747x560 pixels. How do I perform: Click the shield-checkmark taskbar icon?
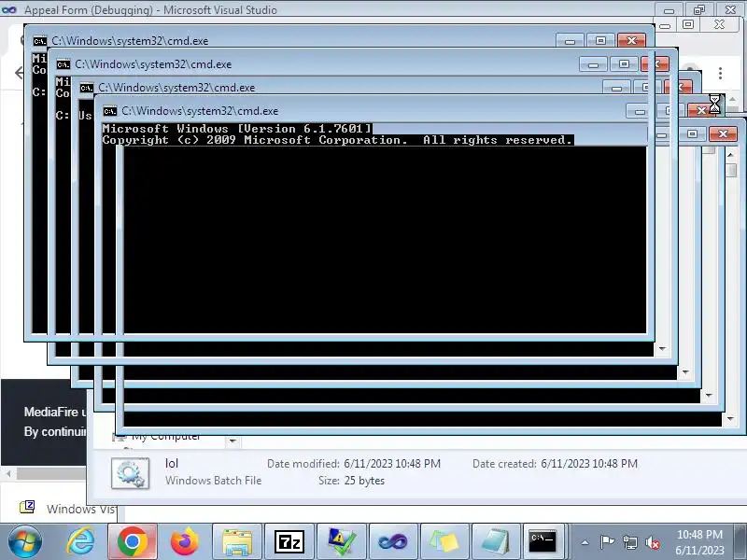pos(342,542)
